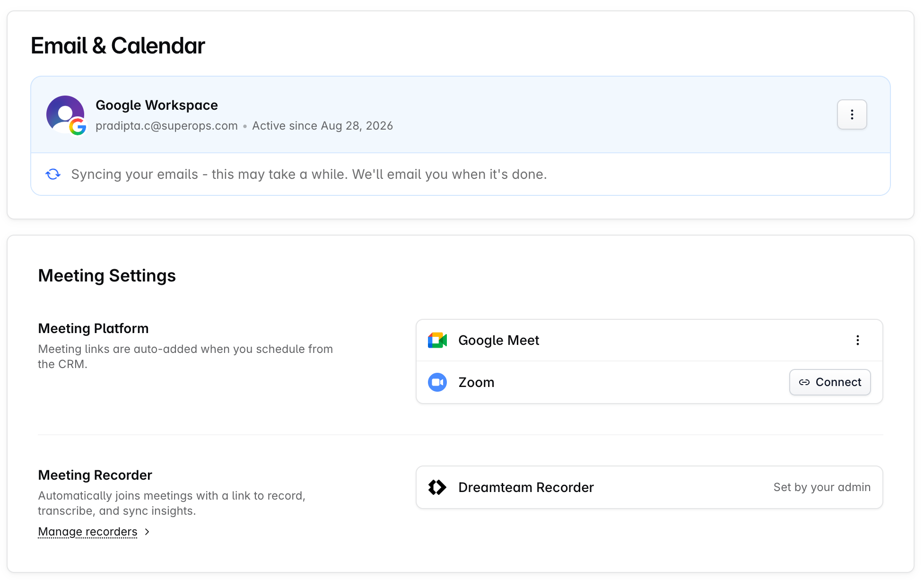Click the Meeting Platform subsection heading
Viewport: 924px width, 580px height.
pyautogui.click(x=93, y=328)
